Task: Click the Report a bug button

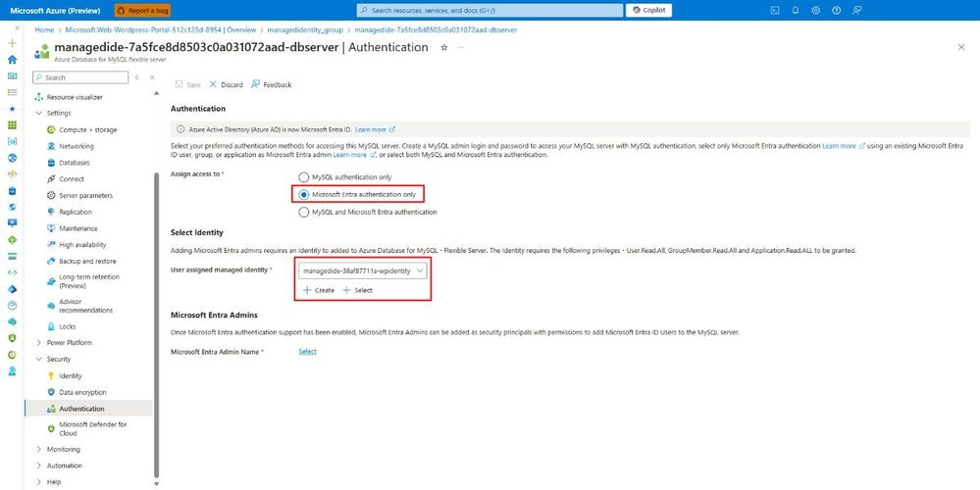Action: [x=142, y=11]
